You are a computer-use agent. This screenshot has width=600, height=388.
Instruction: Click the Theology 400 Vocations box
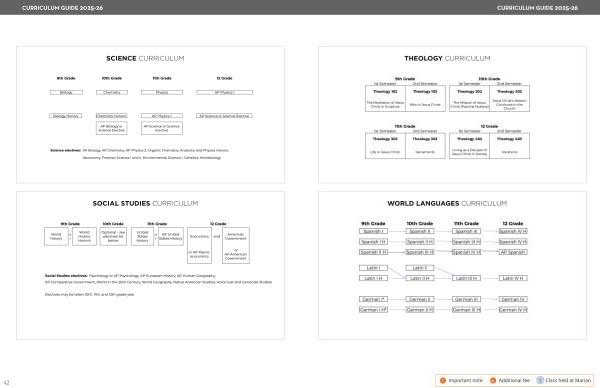509,146
